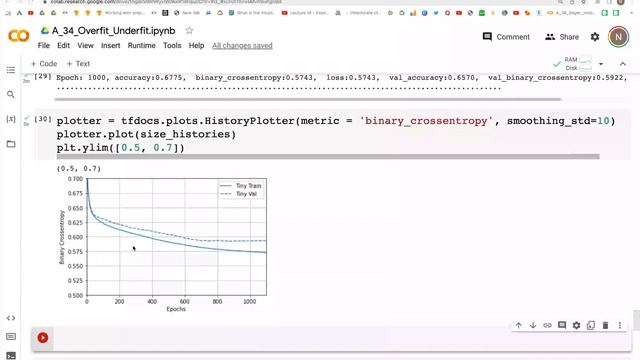Screen dimensions: 640x360
Task: Open the Comment panel
Action: [x=506, y=37]
